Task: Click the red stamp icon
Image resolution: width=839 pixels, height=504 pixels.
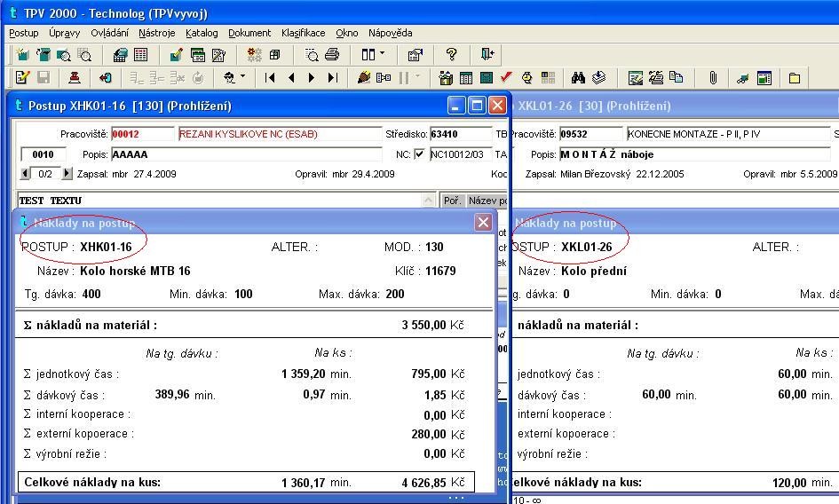Action: pos(75,77)
